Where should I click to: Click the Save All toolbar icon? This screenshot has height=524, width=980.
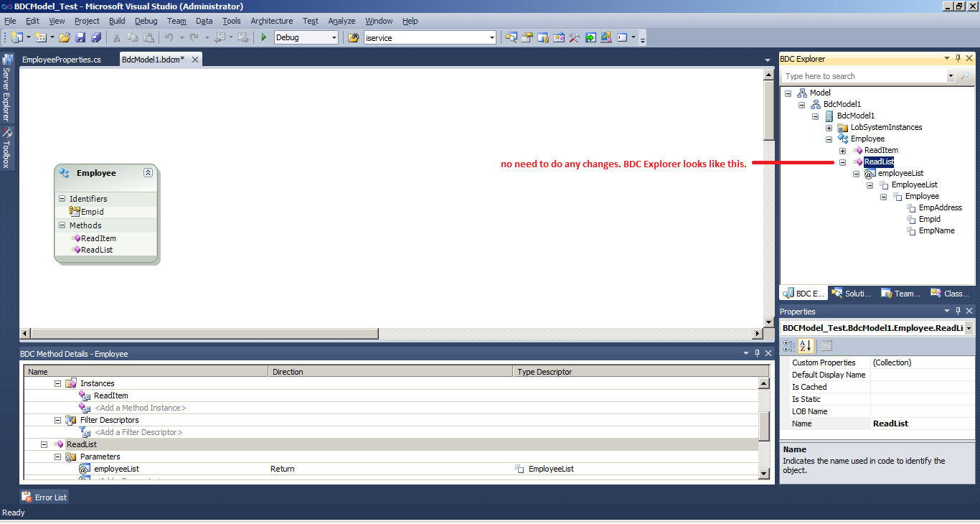click(x=95, y=37)
